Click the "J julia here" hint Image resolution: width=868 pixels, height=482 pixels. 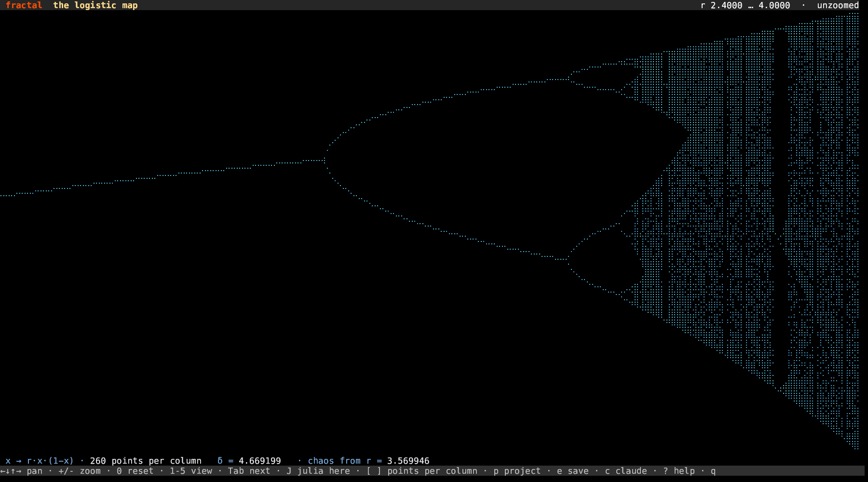click(x=318, y=471)
